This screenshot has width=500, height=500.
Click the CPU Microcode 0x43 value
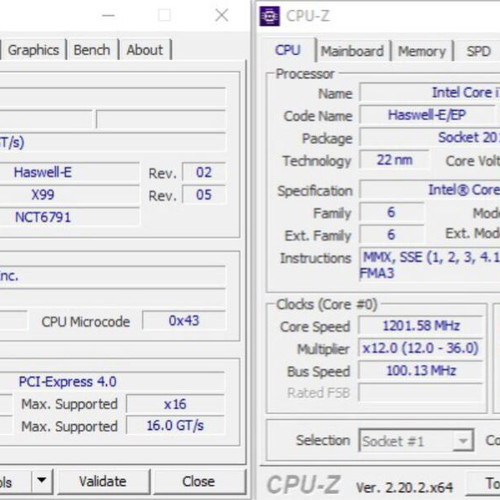(184, 321)
